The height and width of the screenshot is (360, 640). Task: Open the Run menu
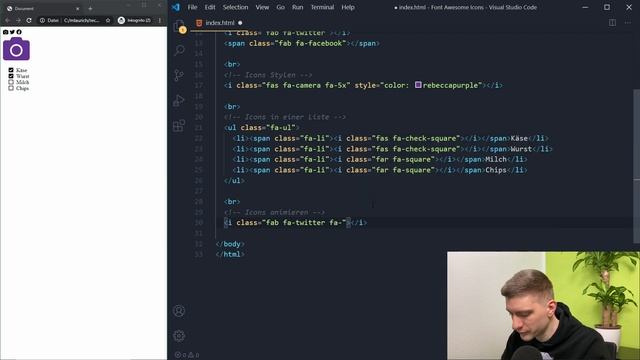tap(298, 7)
